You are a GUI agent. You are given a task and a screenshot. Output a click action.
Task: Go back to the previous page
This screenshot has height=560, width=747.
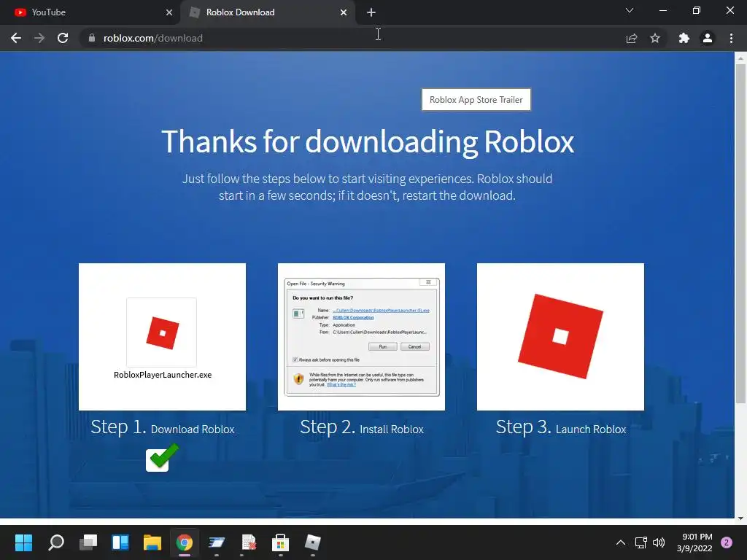tap(16, 38)
